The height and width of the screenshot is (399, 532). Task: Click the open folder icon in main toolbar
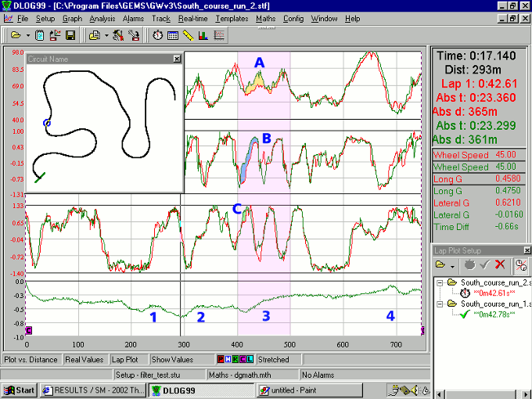coord(15,35)
